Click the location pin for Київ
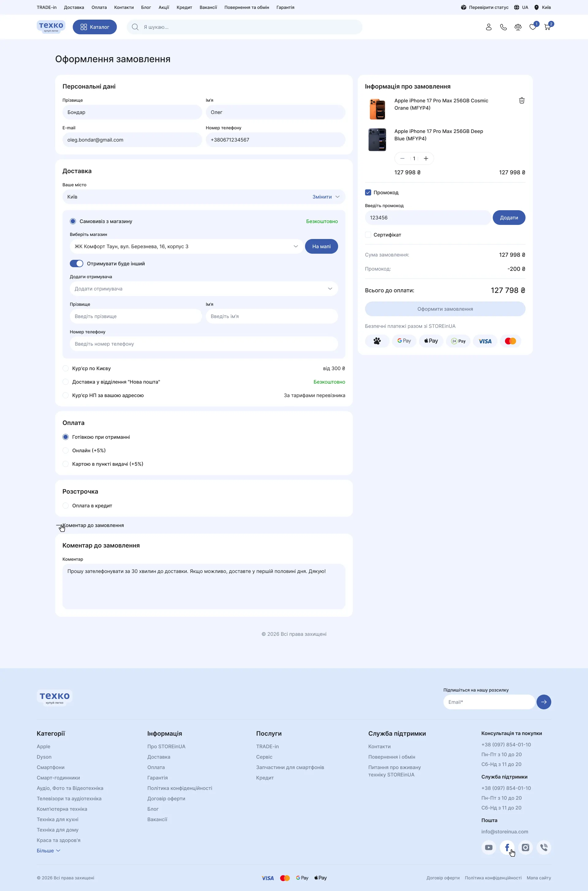The image size is (588, 891). [x=536, y=7]
